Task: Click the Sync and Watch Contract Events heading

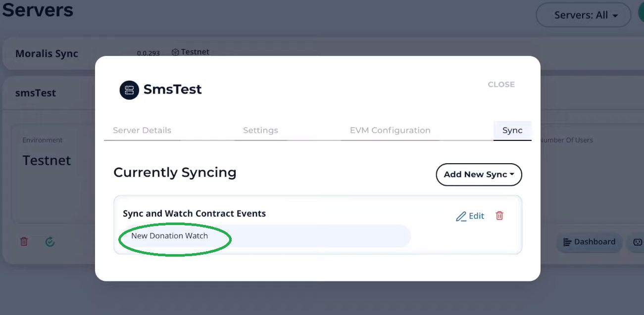Action: tap(194, 214)
